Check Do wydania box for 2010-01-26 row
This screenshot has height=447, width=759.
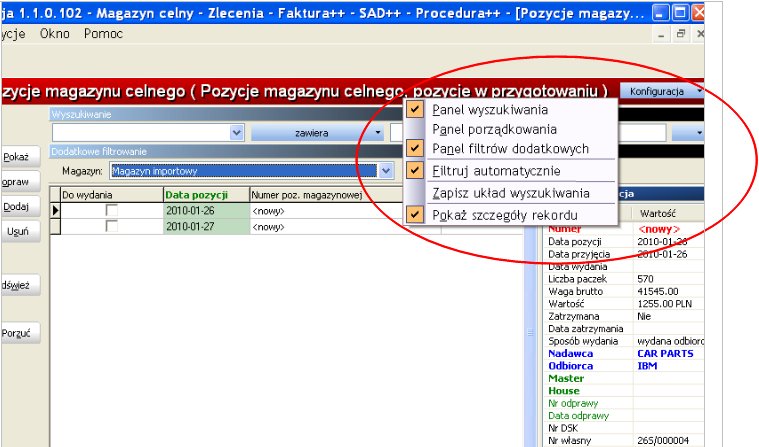(x=111, y=211)
